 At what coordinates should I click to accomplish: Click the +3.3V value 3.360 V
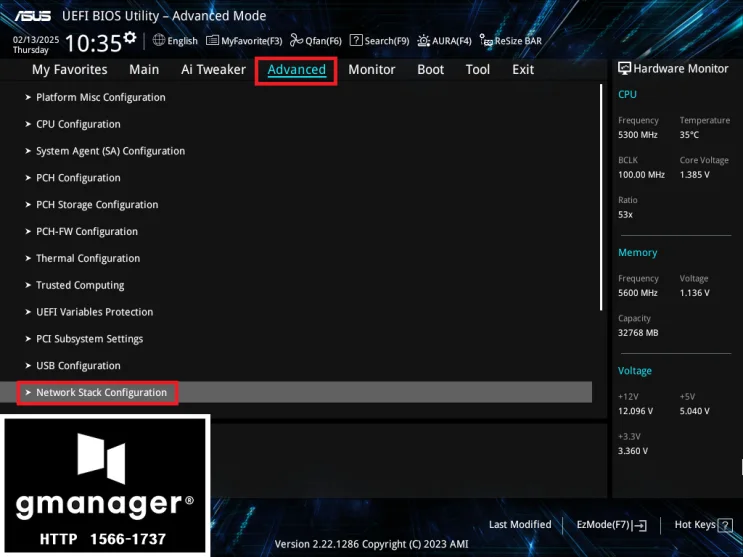[633, 451]
